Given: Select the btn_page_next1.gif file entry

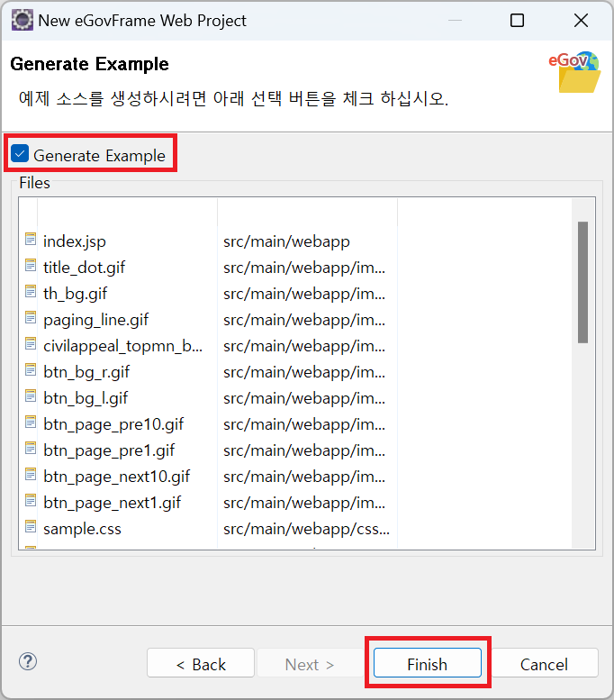Looking at the screenshot, I should [113, 502].
